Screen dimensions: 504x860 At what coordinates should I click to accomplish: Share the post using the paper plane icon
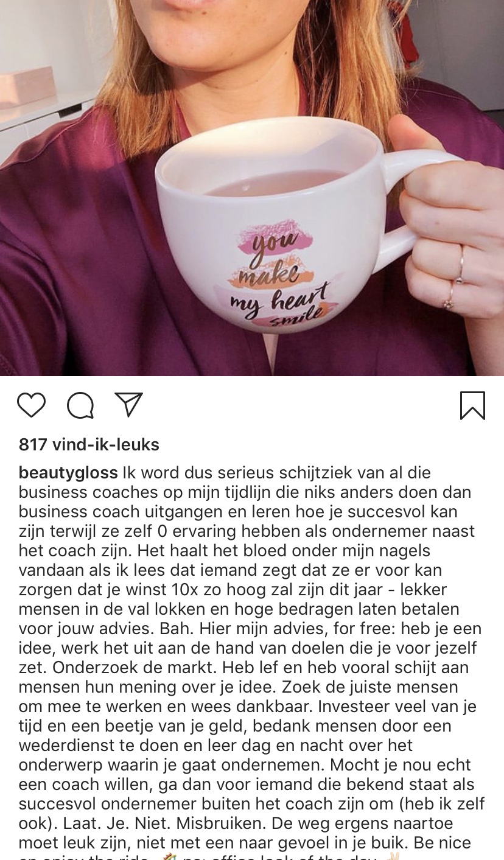coord(128,405)
